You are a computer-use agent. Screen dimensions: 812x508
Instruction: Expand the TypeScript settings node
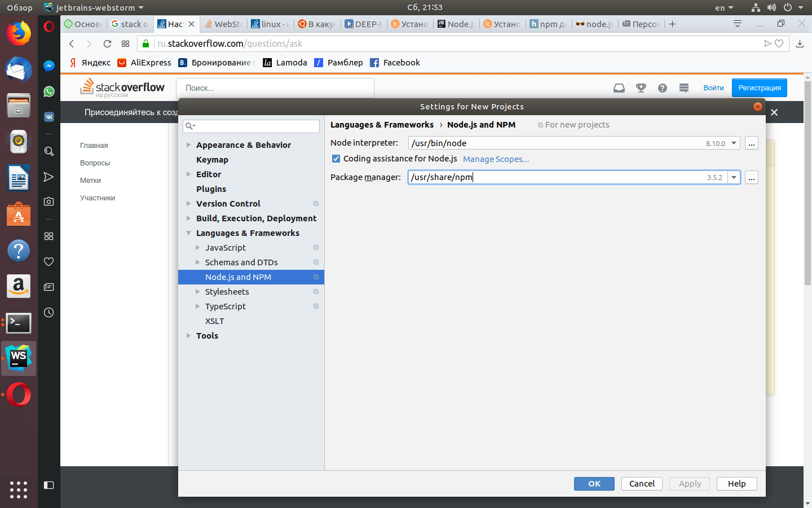(x=197, y=306)
